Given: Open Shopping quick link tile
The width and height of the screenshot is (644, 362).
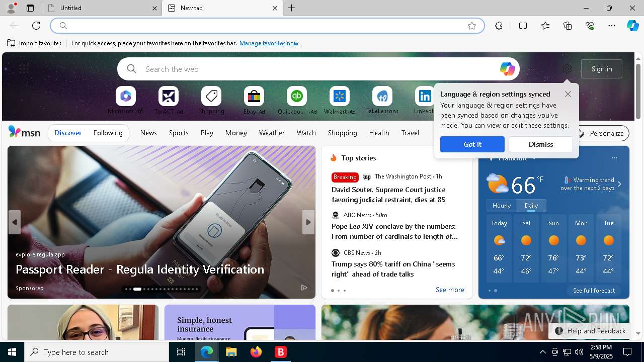Looking at the screenshot, I should click(x=211, y=101).
